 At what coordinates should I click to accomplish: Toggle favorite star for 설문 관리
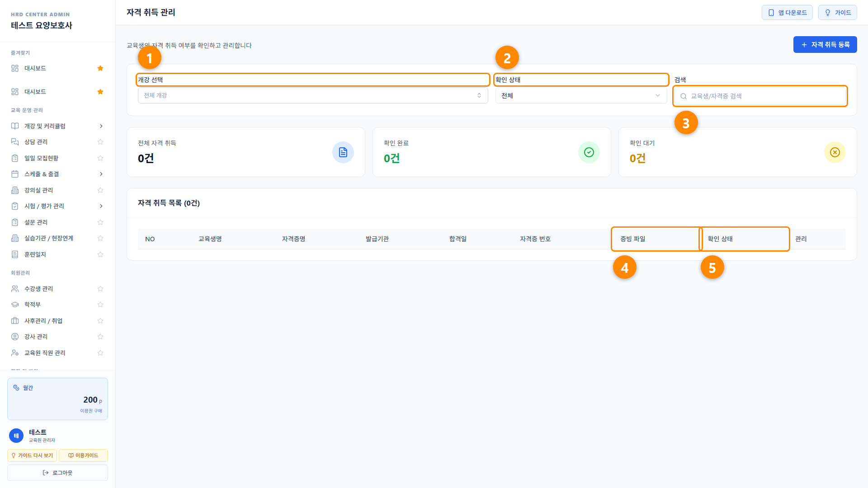click(x=100, y=222)
